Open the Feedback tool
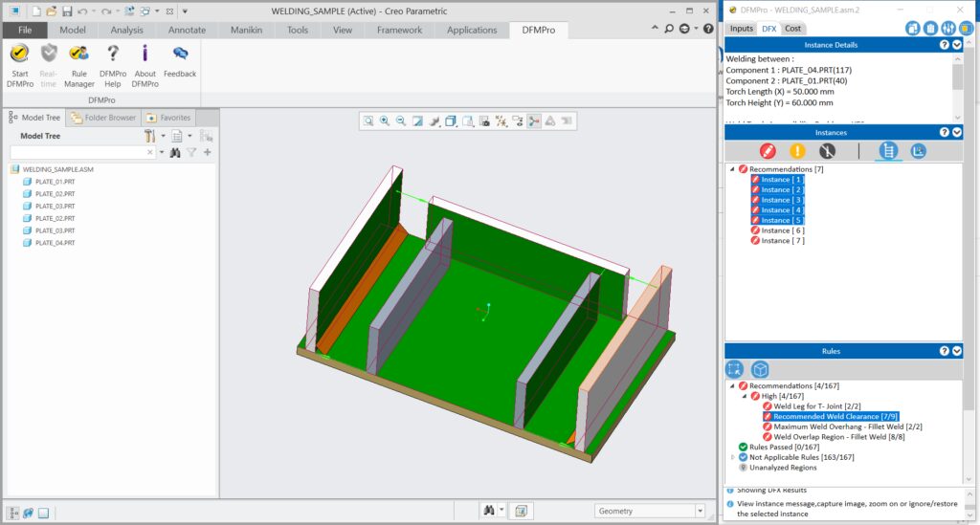This screenshot has height=525, width=980. click(180, 60)
